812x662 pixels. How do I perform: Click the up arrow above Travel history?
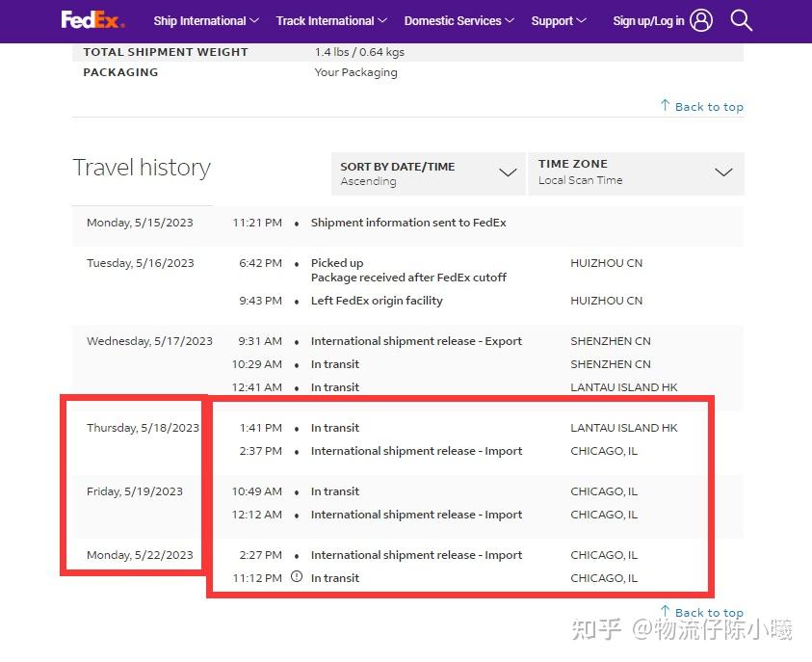665,105
